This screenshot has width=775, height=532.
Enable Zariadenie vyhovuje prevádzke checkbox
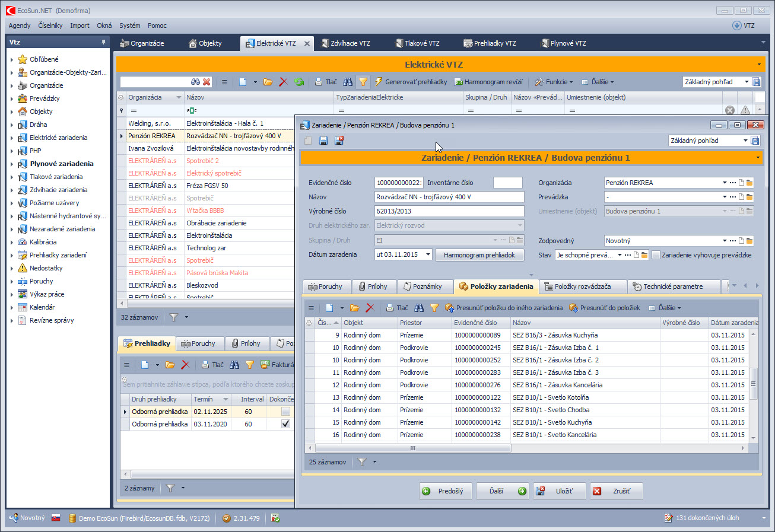pos(656,255)
